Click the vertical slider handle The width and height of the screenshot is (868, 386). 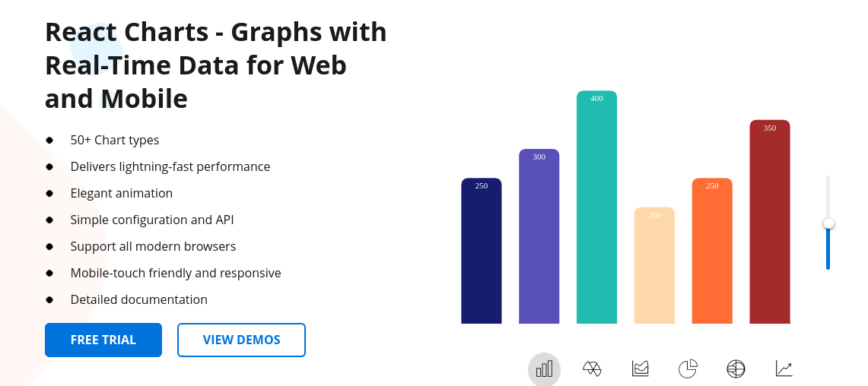click(x=828, y=223)
